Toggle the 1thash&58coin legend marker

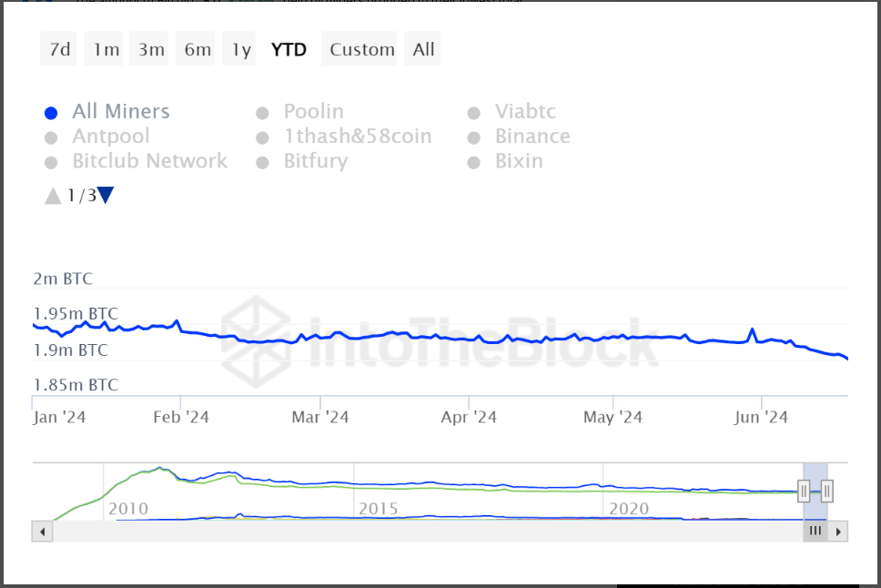(x=263, y=137)
